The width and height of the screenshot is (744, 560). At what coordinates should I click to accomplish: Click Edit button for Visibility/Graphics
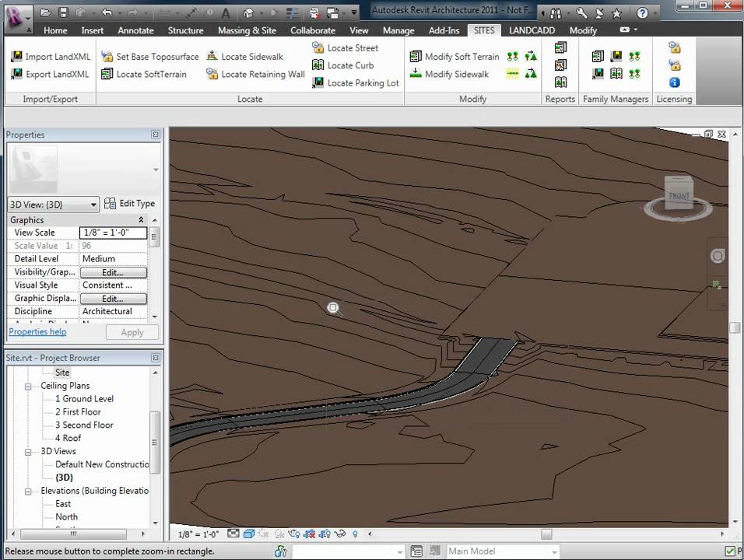[114, 273]
